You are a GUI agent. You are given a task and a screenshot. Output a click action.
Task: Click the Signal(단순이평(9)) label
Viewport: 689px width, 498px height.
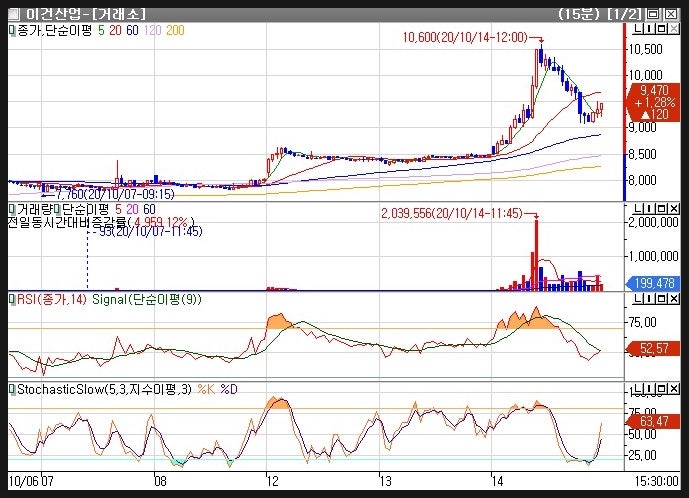146,300
